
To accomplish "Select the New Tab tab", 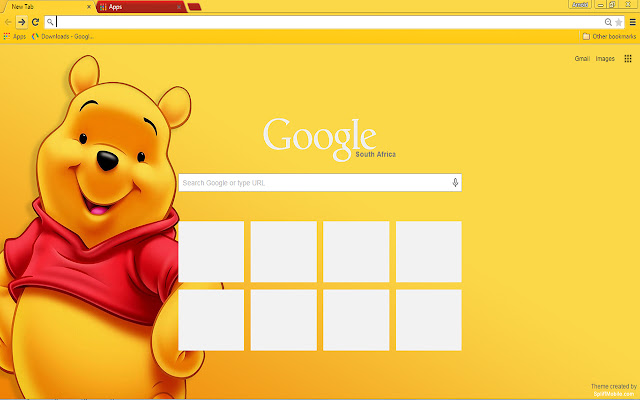I will coord(40,6).
